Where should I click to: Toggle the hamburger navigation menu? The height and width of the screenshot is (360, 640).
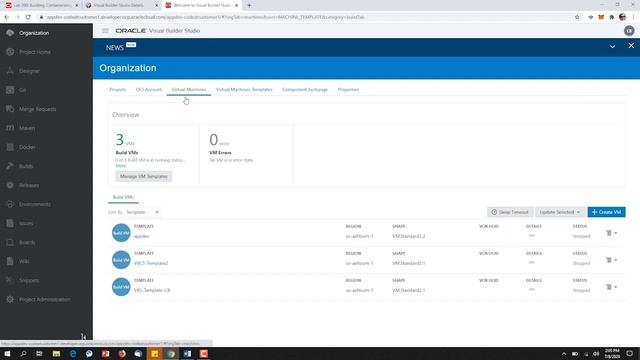pyautogui.click(x=105, y=31)
